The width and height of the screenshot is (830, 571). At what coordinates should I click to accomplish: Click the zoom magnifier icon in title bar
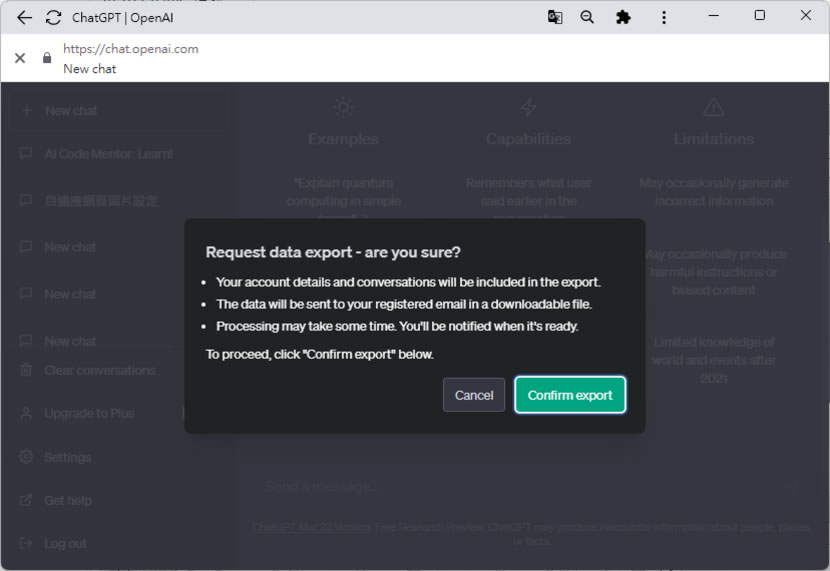[588, 17]
